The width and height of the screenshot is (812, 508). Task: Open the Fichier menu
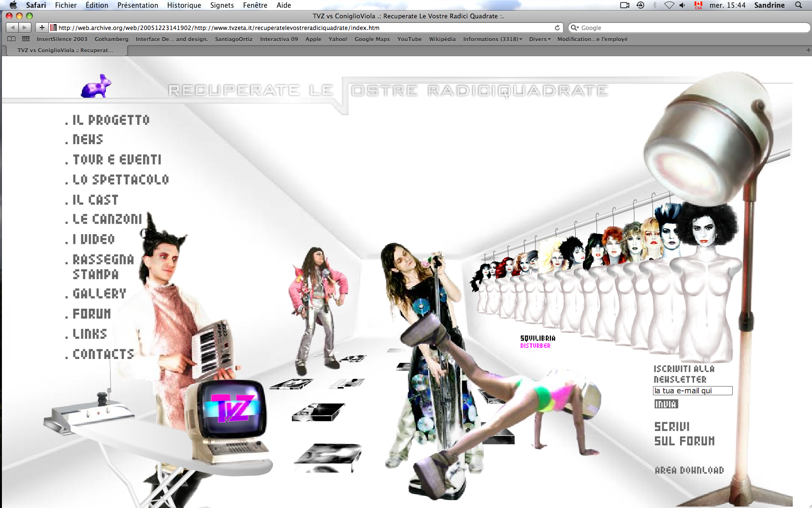point(66,5)
